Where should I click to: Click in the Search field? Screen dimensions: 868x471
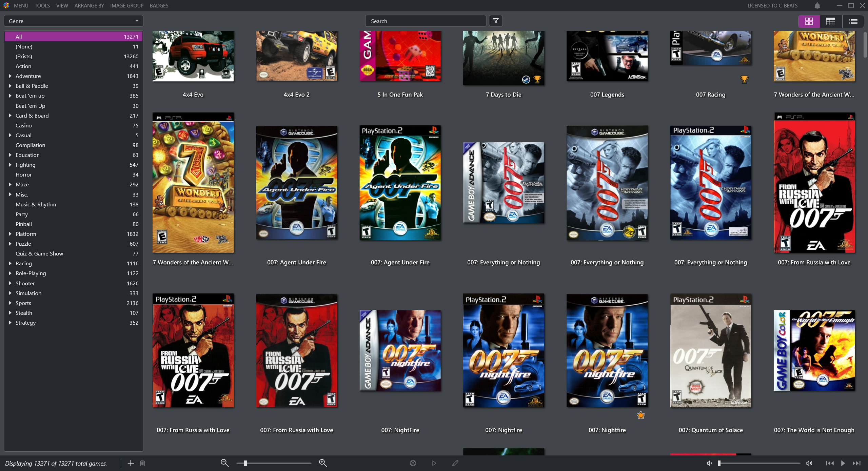[426, 21]
